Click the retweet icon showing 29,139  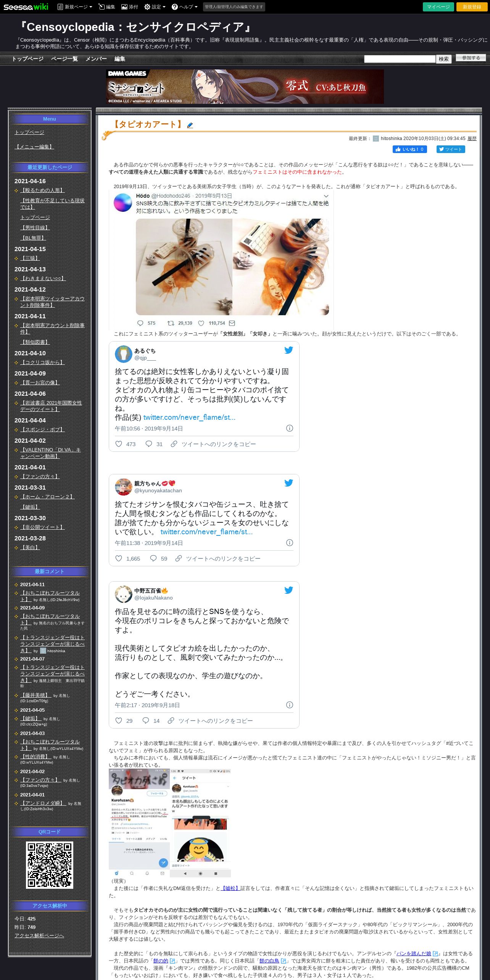tap(171, 323)
